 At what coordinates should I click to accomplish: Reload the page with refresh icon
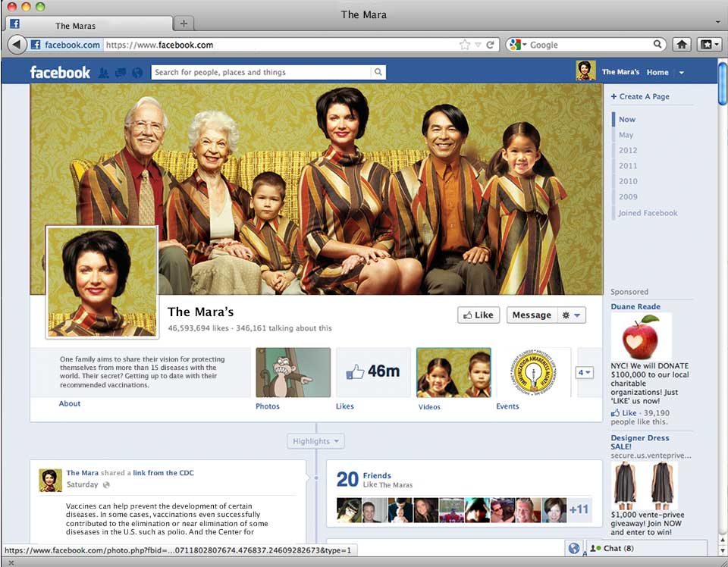[x=490, y=45]
